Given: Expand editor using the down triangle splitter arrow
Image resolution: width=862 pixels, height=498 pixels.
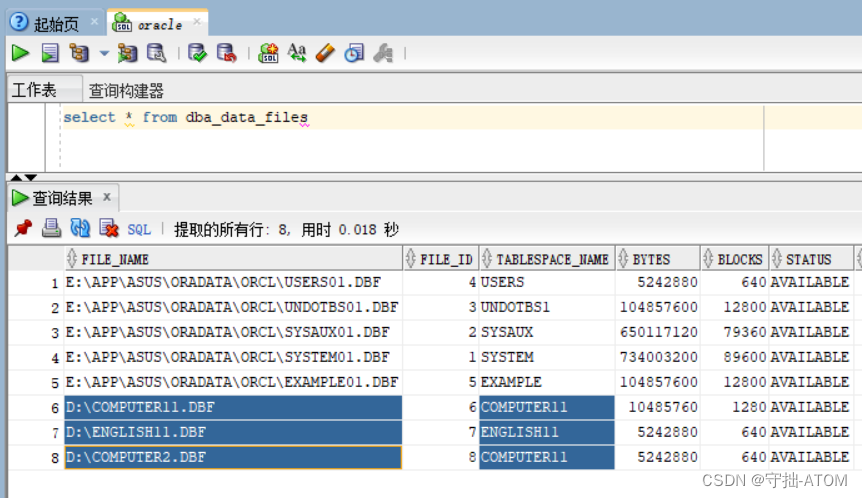Looking at the screenshot, I should tap(31, 178).
